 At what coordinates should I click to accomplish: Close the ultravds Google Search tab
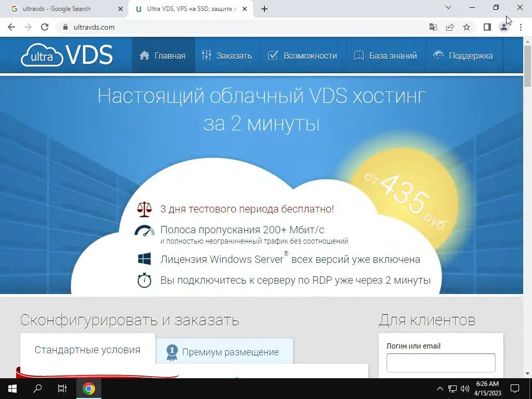click(x=121, y=9)
